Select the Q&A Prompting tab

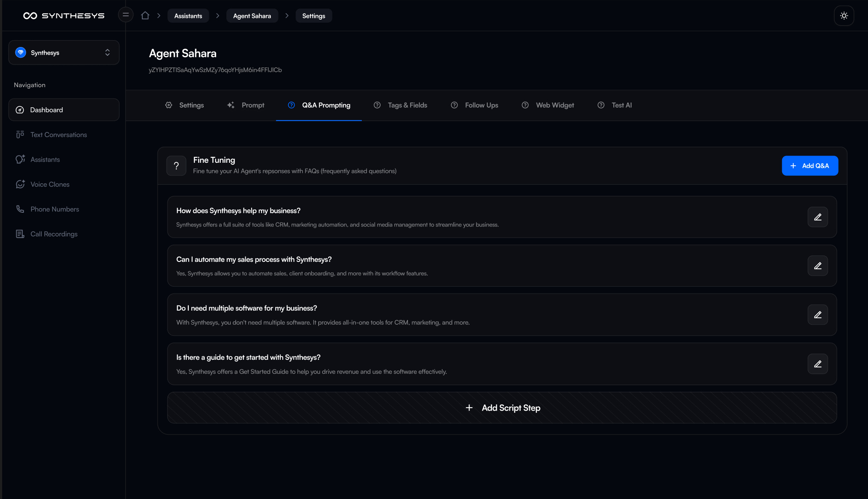click(x=319, y=105)
